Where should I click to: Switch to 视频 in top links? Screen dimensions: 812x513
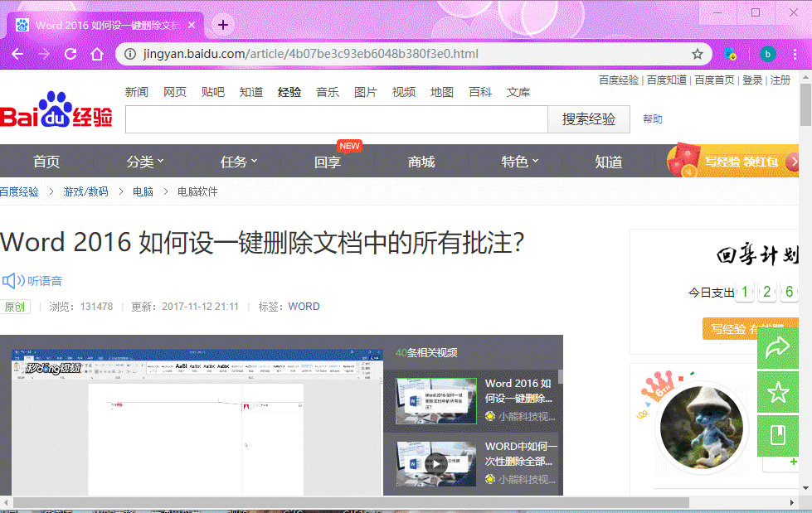click(404, 92)
